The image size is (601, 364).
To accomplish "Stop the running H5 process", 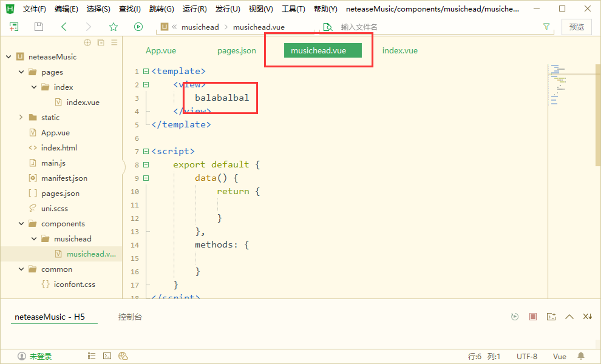I will coord(533,317).
